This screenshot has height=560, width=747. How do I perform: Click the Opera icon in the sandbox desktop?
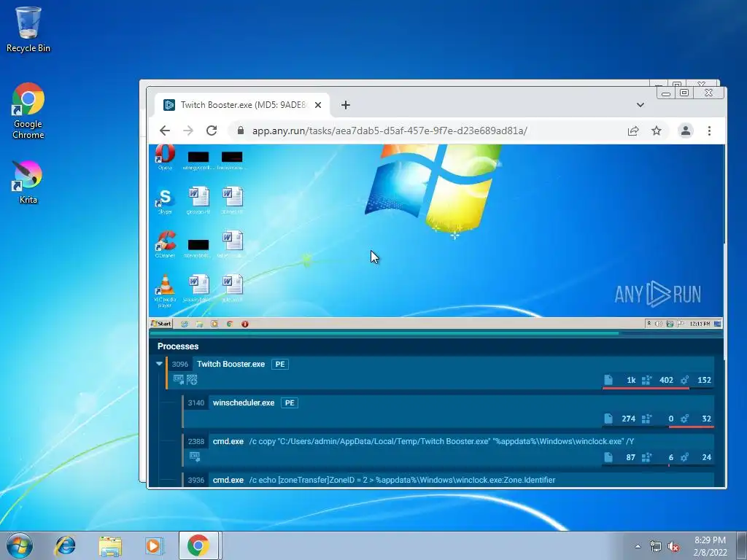165,157
